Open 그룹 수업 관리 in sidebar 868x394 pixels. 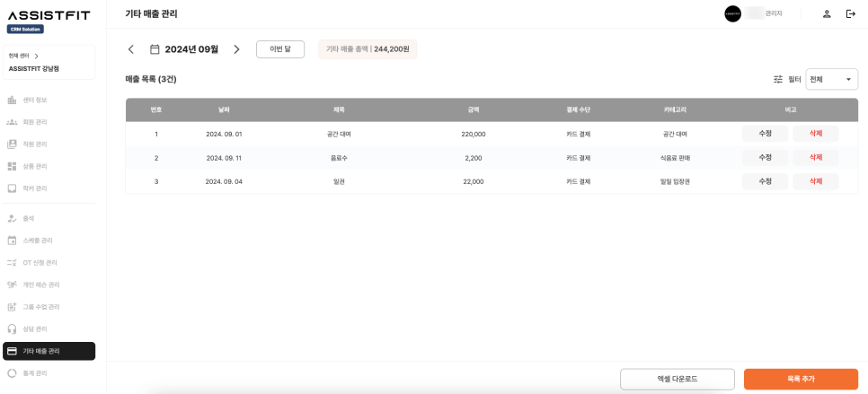[x=40, y=307]
